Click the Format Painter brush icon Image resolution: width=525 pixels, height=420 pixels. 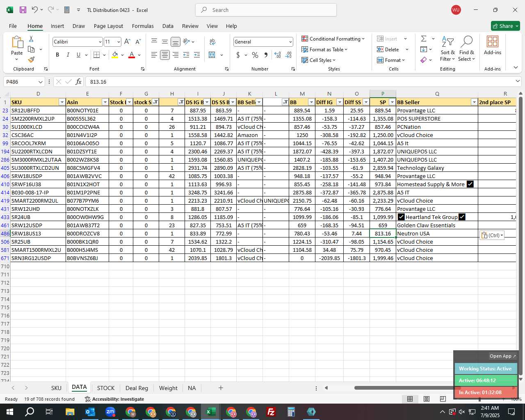[x=31, y=60]
